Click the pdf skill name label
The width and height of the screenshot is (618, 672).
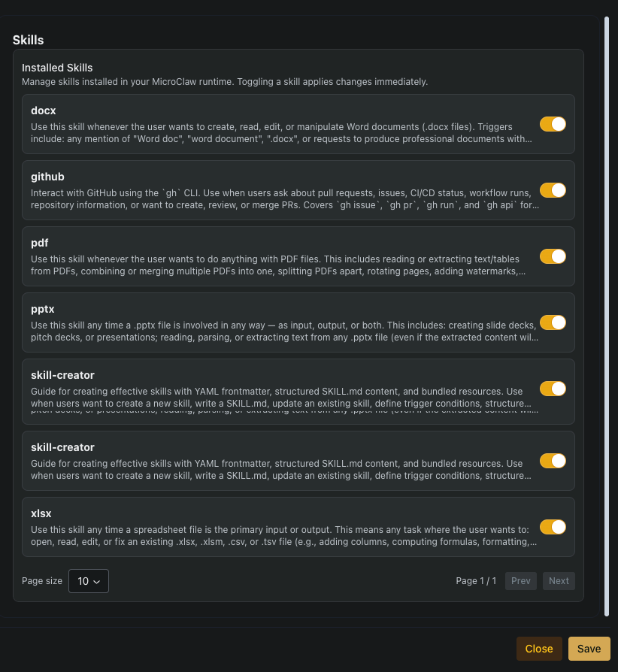(38, 243)
